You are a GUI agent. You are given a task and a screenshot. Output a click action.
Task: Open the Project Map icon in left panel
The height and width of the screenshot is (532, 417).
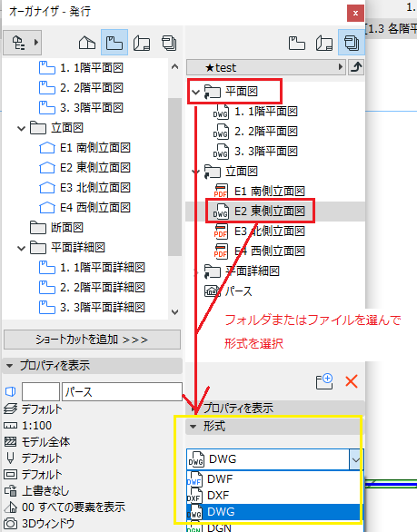click(87, 43)
